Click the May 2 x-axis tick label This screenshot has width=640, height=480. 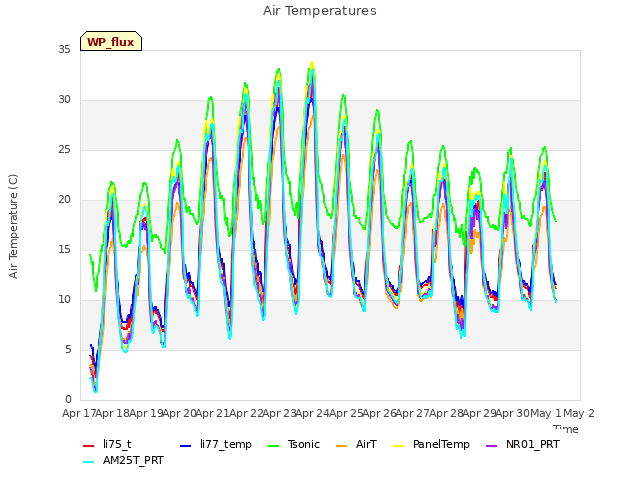[579, 413]
